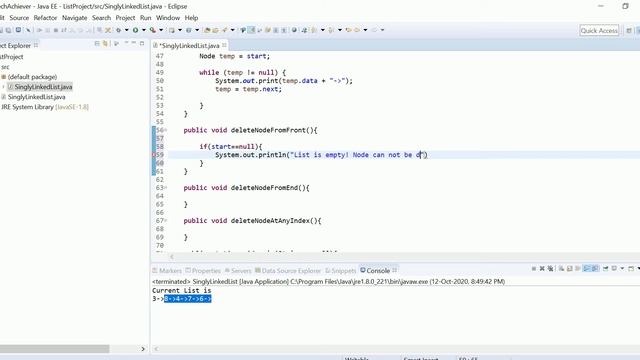Open the Debug dropdown arrow next to bug icon
This screenshot has width=640, height=360.
127,30
